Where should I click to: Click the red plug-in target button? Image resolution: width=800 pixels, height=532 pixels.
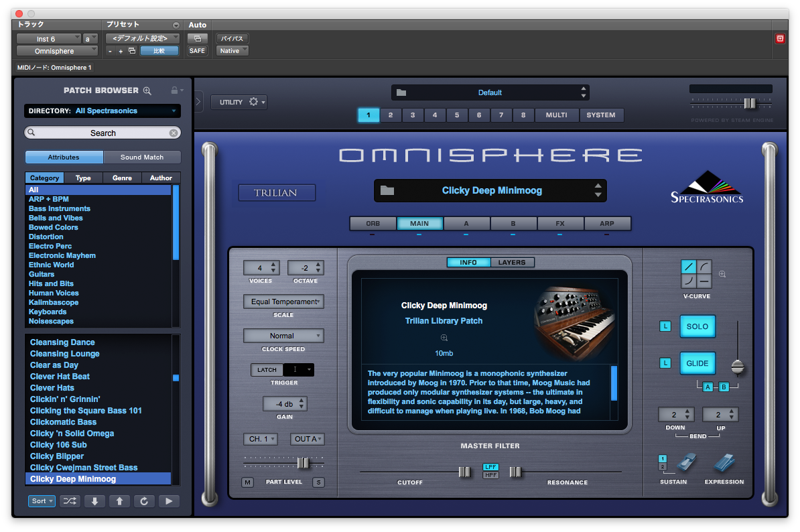tap(780, 38)
